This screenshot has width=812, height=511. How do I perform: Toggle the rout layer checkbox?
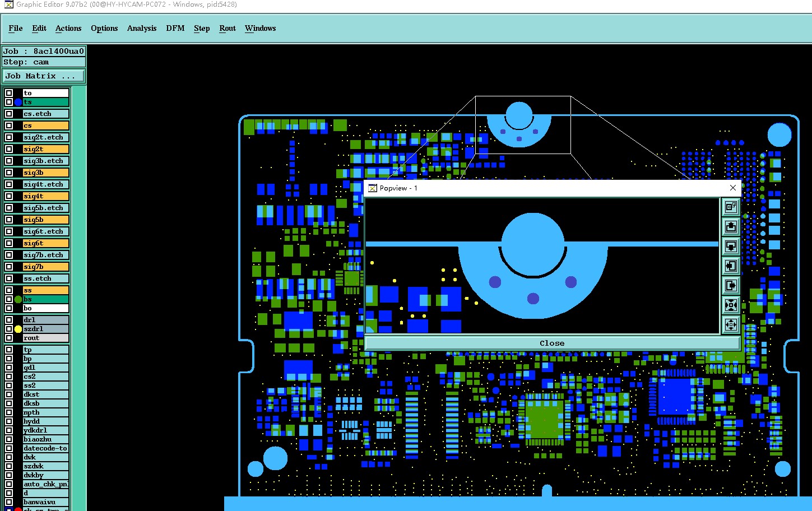[9, 338]
